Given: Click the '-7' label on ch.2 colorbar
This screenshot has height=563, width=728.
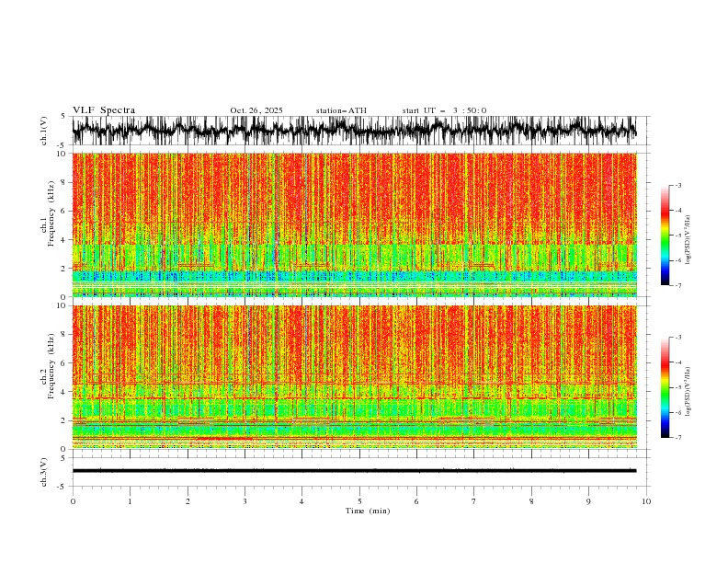Looking at the screenshot, I should (678, 438).
